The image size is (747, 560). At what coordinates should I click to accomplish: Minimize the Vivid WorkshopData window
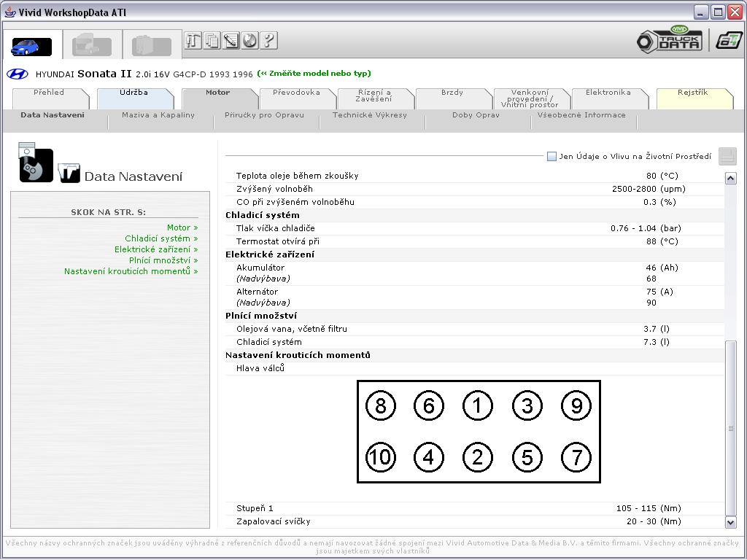tap(701, 12)
